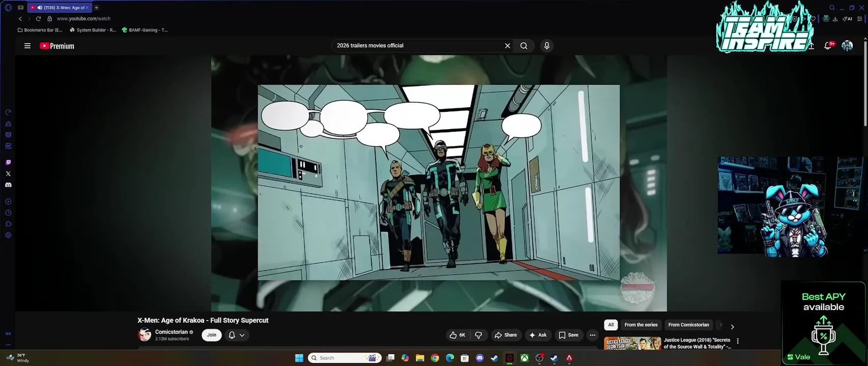Image resolution: width=868 pixels, height=366 pixels.
Task: Like this video
Action: (457, 335)
